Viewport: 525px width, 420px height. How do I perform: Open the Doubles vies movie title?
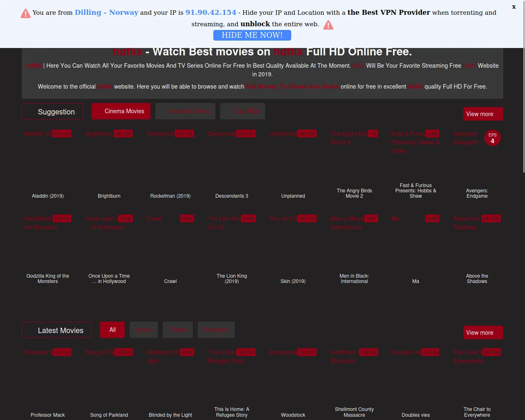point(415,415)
